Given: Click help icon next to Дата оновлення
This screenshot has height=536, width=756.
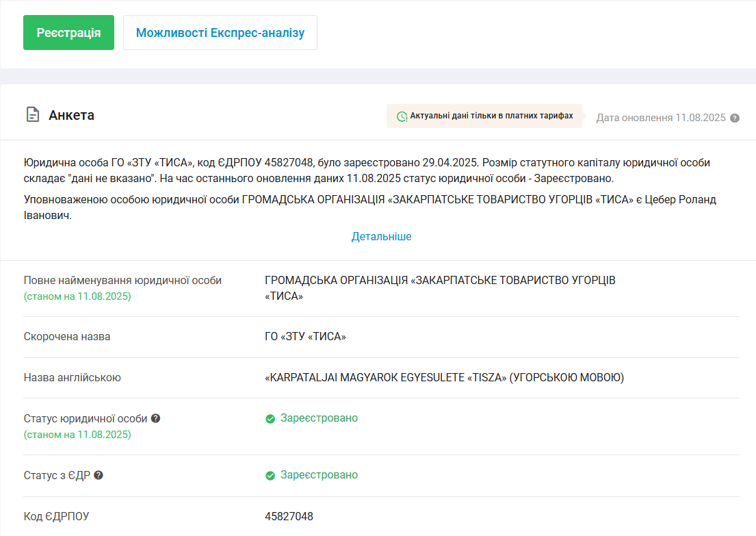Looking at the screenshot, I should click(734, 118).
